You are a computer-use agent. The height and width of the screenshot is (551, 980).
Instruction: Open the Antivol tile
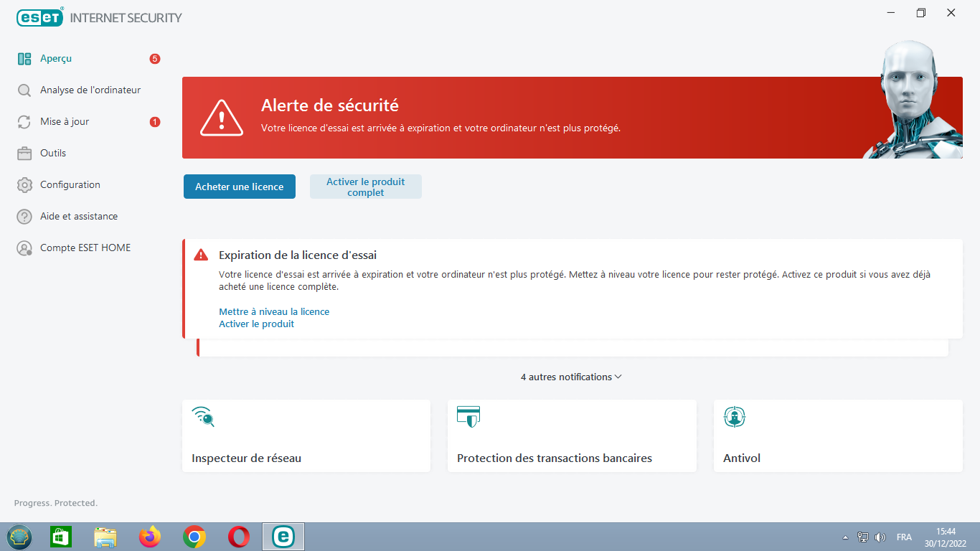coord(838,436)
